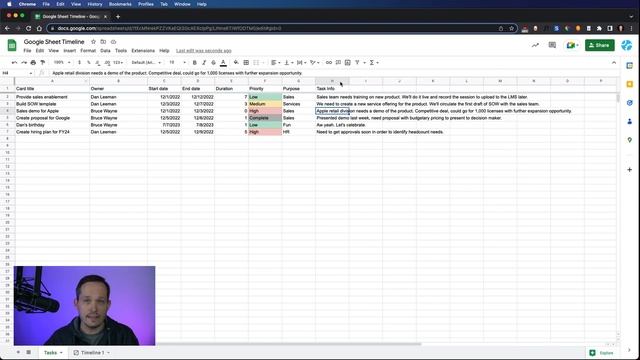Open the Contacts side panel icon
The height and width of the screenshot is (360, 640).
pyautogui.click(x=629, y=121)
